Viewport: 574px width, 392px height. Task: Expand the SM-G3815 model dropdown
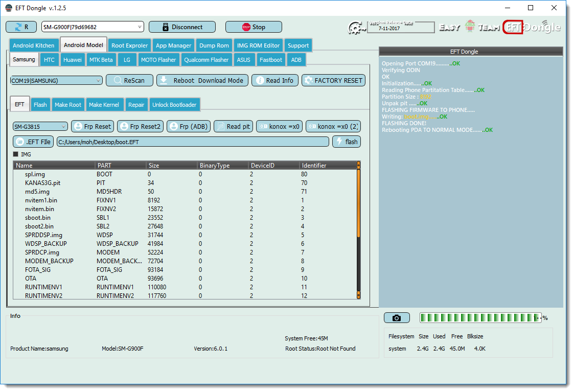(40, 127)
